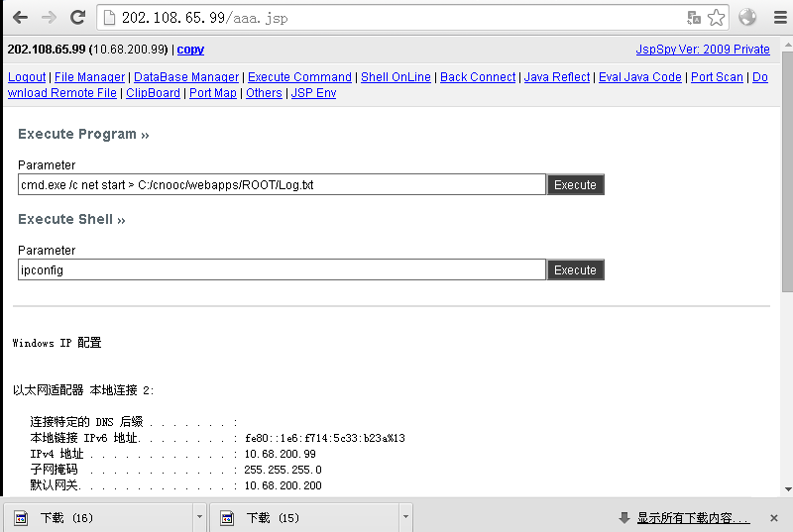
Task: Click the header IP text 202.108.65.99
Action: click(47, 49)
